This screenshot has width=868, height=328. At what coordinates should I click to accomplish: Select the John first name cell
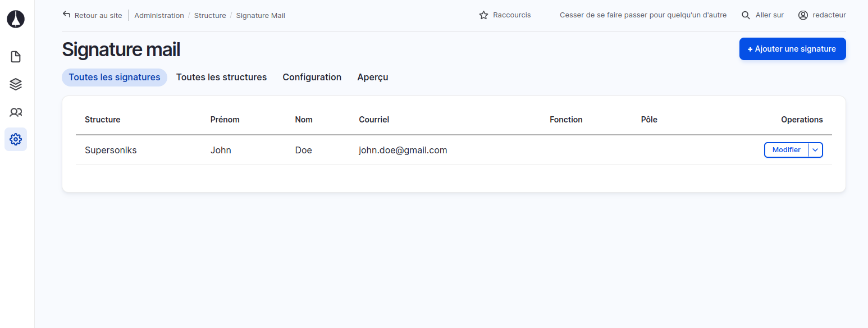[x=221, y=150]
